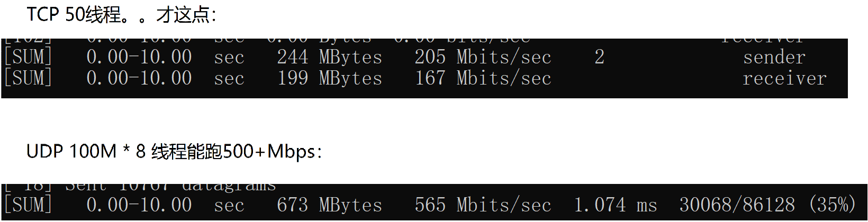Click the word 'sender' in TCP output

click(774, 57)
